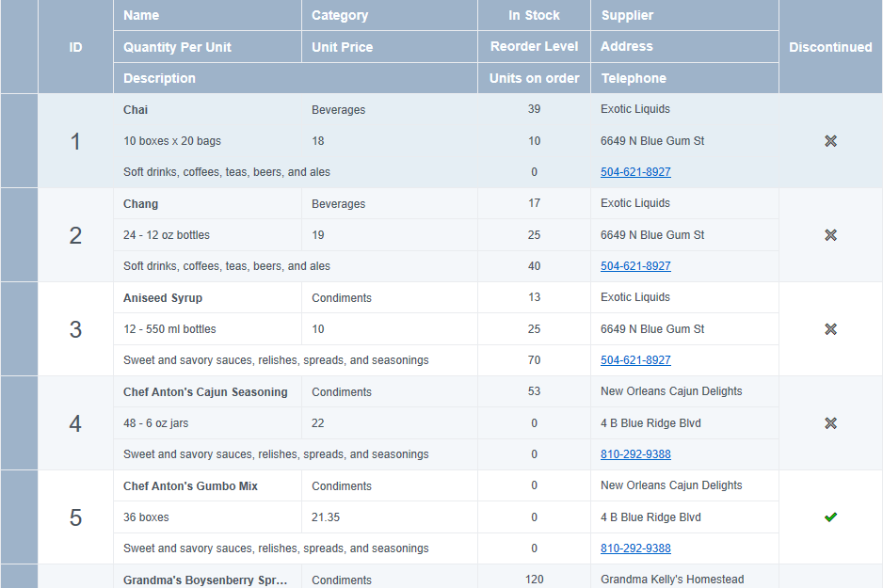Click the Units on order value 70
The image size is (883, 588).
tap(534, 359)
